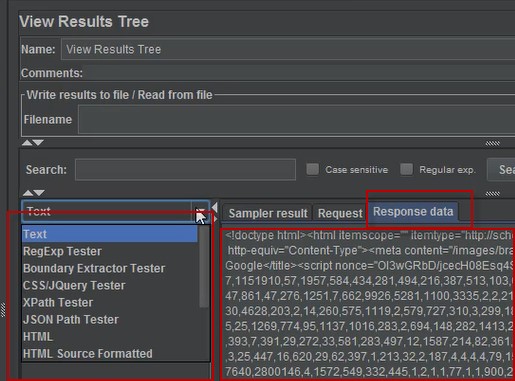Click left collapse arrow beside renderer dropdown
515x381 pixels.
click(x=215, y=207)
